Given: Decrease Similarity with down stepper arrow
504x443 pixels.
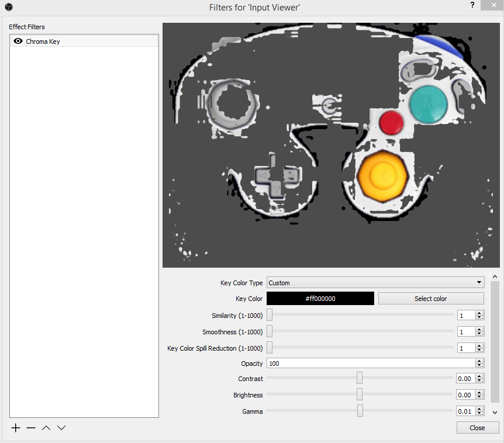Looking at the screenshot, I should click(479, 318).
